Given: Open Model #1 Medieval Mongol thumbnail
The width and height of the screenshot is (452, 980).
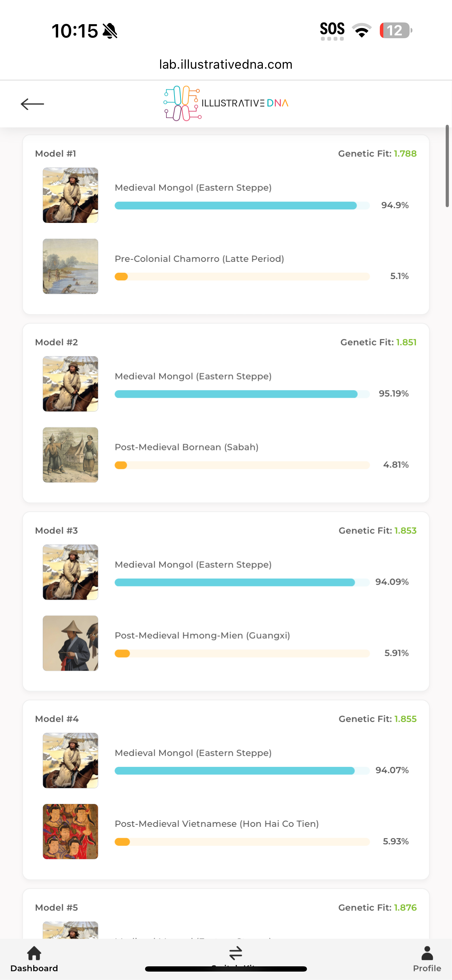Looking at the screenshot, I should click(x=70, y=195).
